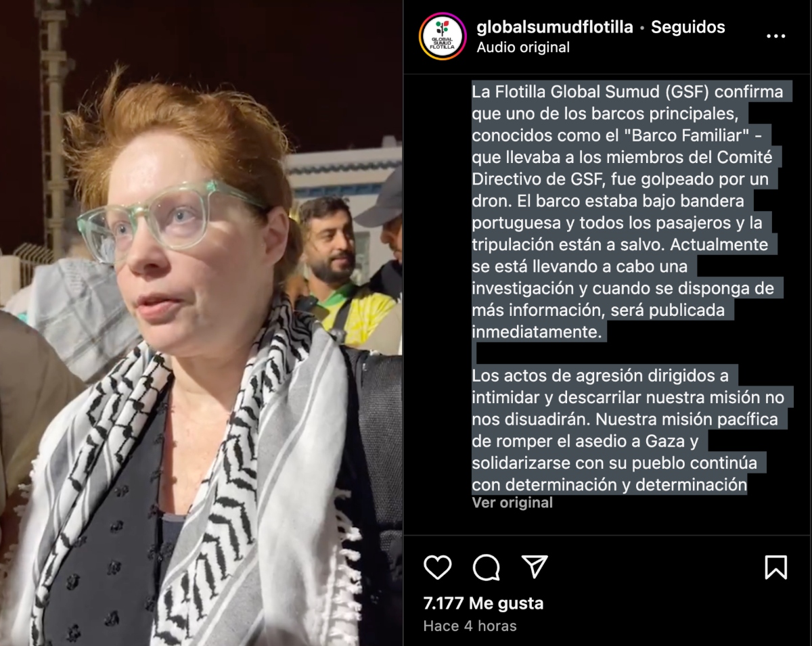The height and width of the screenshot is (646, 812).
Task: Select the first caption paragraph about GSF
Action: [627, 212]
